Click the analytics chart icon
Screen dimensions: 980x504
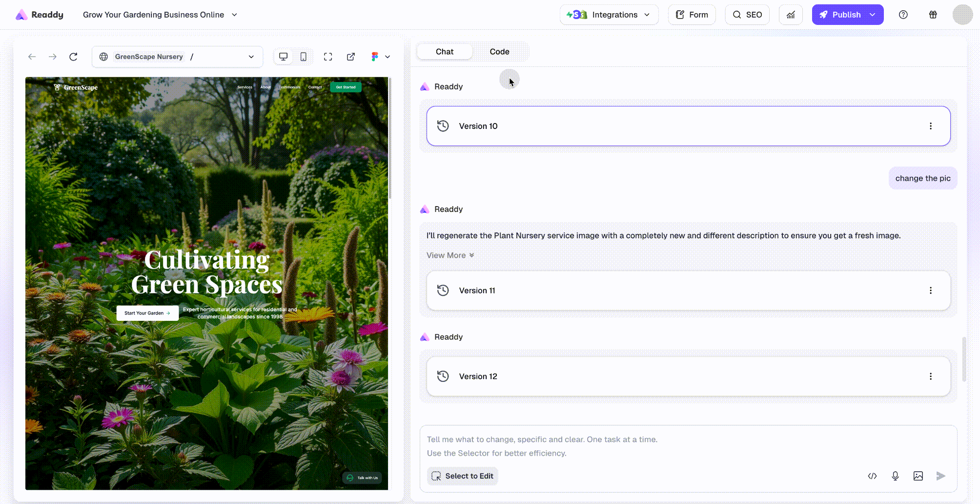pos(791,15)
